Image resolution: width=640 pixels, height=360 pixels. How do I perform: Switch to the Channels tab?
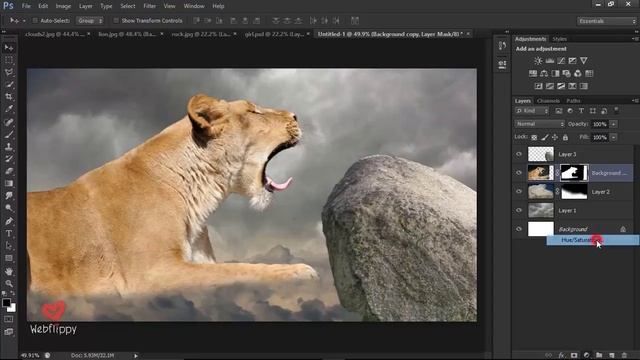coord(548,100)
